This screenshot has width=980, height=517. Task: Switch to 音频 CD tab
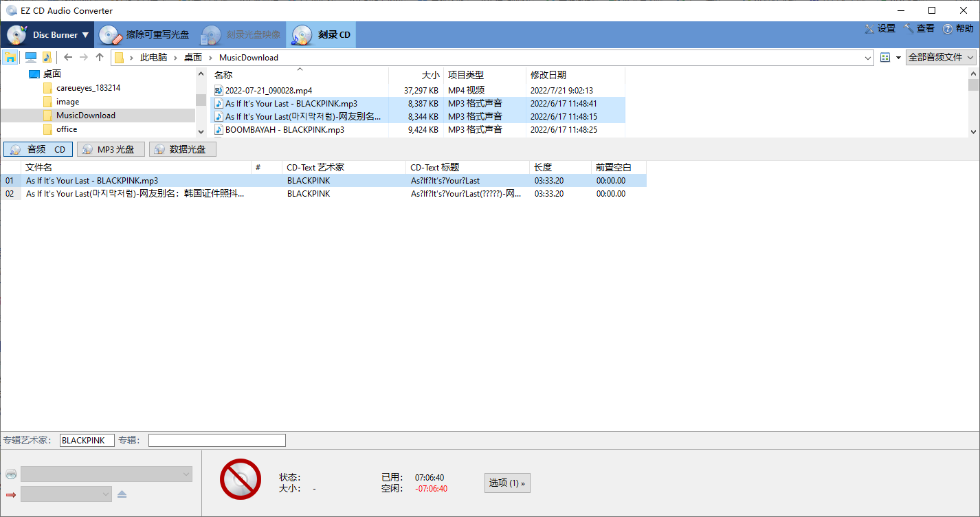pyautogui.click(x=38, y=149)
